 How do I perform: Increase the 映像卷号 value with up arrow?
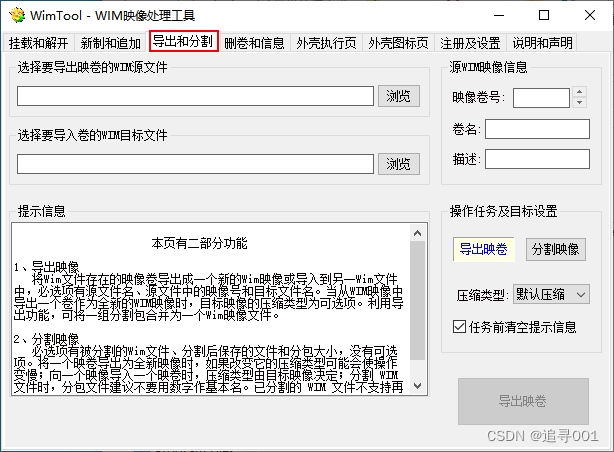point(580,92)
